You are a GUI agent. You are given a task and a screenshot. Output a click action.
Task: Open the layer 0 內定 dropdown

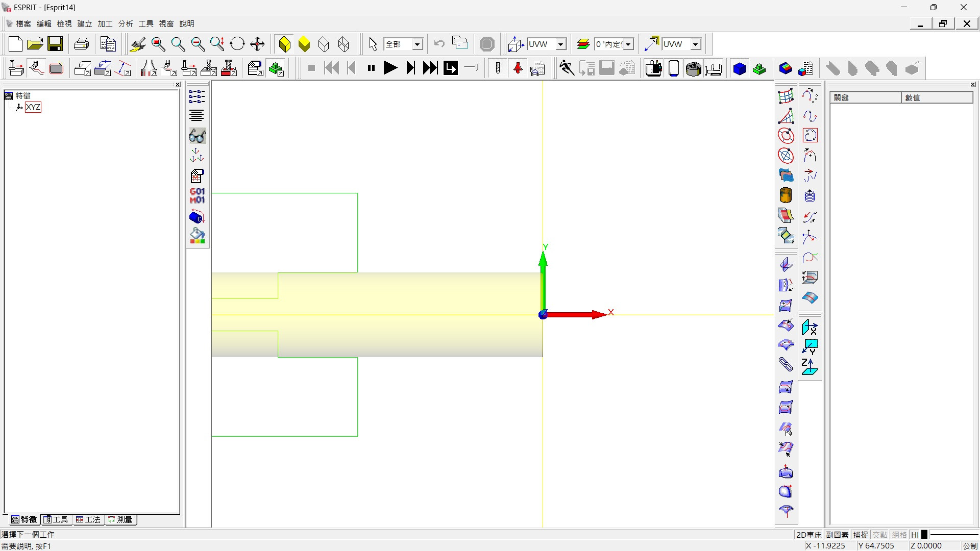tap(628, 44)
